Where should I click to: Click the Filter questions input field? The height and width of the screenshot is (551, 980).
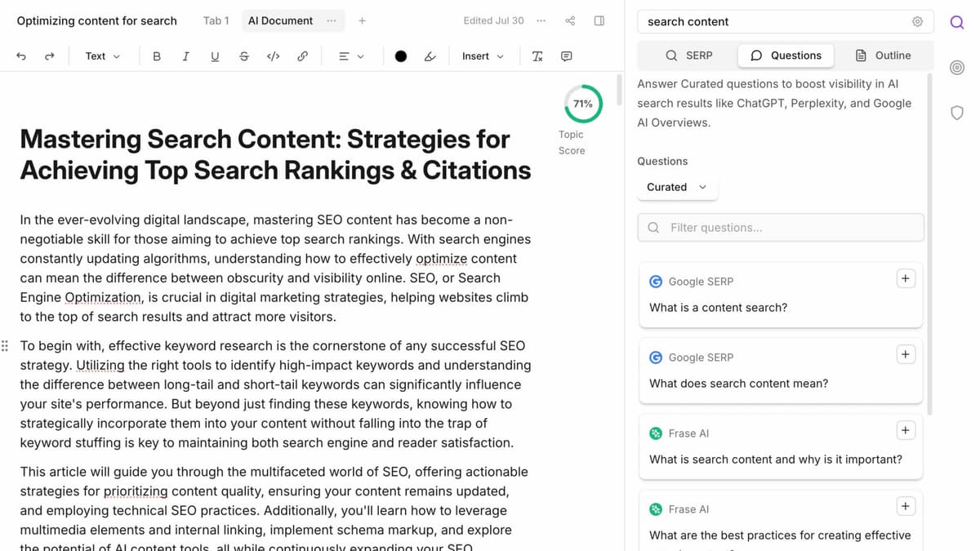(781, 228)
